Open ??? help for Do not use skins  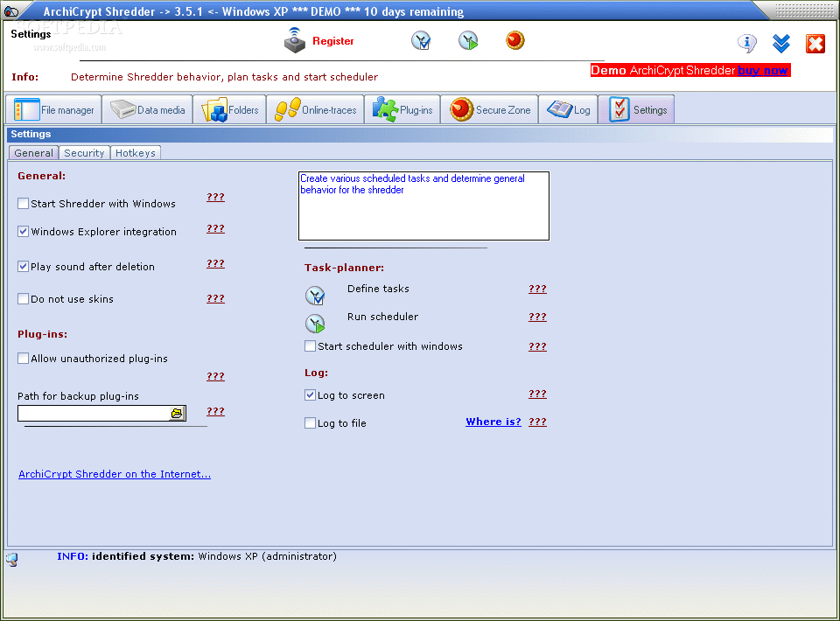pyautogui.click(x=215, y=298)
